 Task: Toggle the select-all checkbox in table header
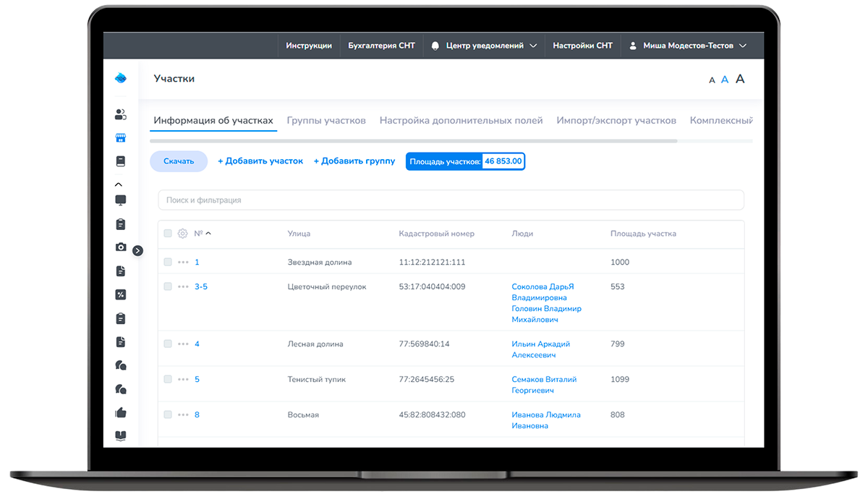(168, 234)
